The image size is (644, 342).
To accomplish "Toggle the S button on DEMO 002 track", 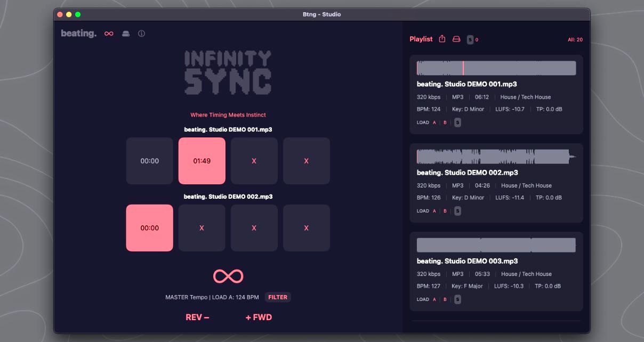I will pos(457,210).
